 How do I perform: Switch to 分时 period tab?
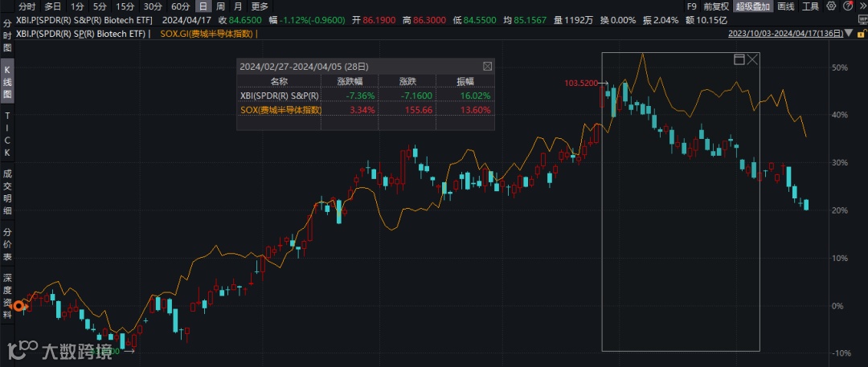(x=27, y=6)
